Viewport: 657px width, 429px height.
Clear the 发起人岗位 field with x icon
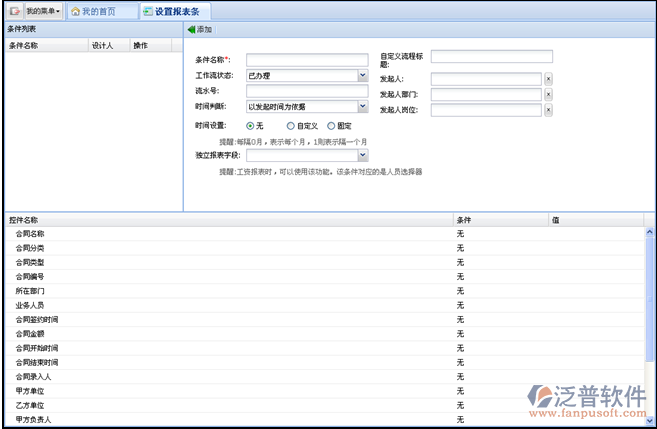548,110
